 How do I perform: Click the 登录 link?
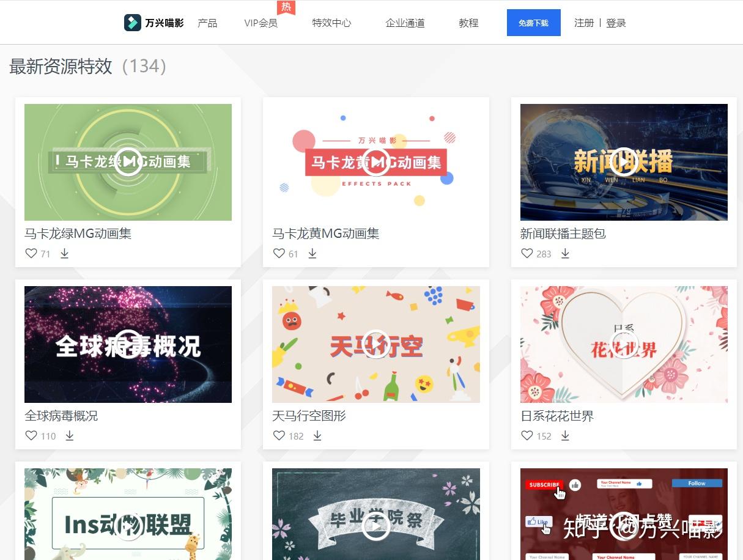pos(616,23)
